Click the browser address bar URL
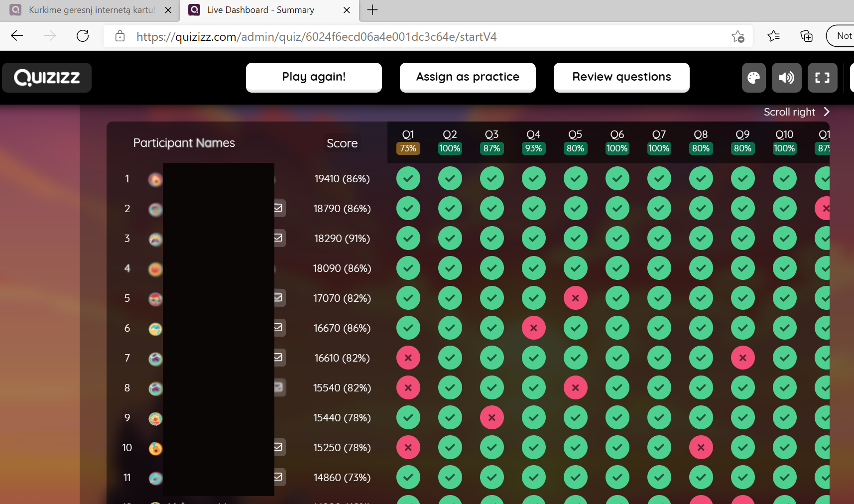 316,37
